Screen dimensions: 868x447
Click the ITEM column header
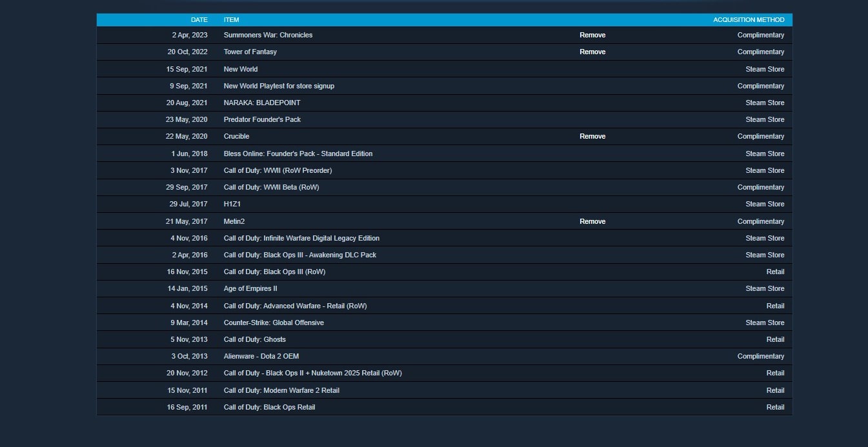click(x=232, y=20)
